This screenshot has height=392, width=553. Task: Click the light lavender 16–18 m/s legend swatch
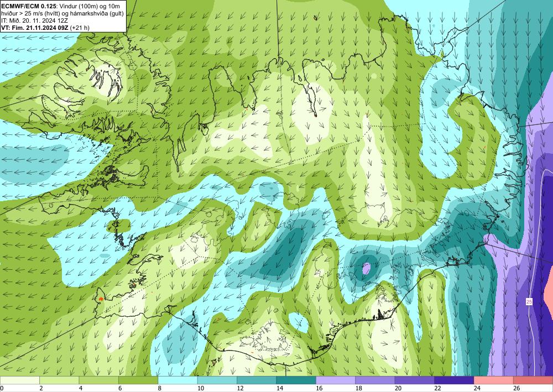point(336,380)
